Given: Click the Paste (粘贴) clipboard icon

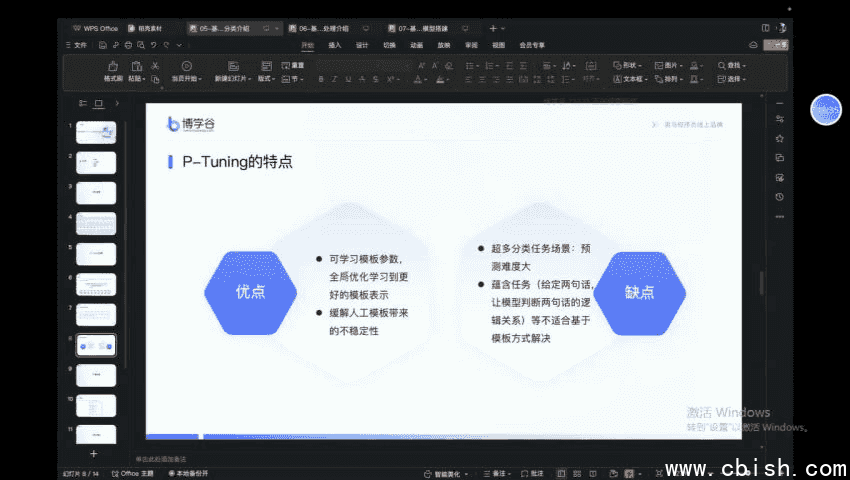Looking at the screenshot, I should pyautogui.click(x=136, y=65).
